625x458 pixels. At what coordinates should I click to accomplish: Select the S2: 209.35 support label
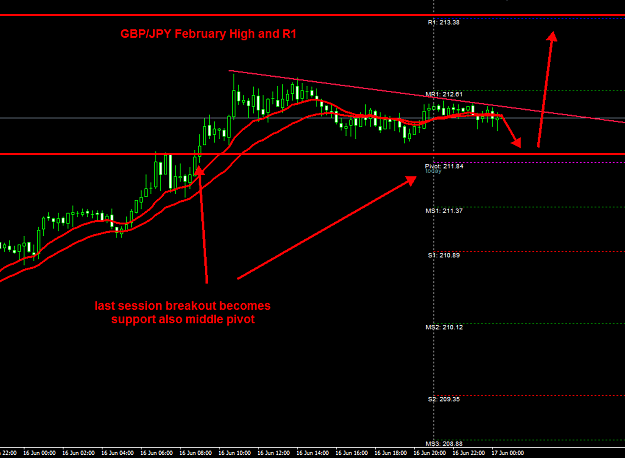point(444,399)
